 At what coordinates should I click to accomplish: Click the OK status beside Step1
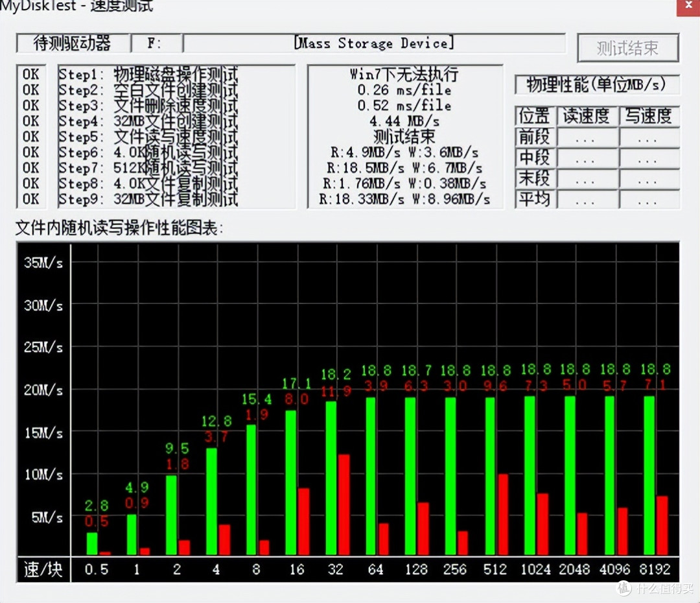point(31,74)
